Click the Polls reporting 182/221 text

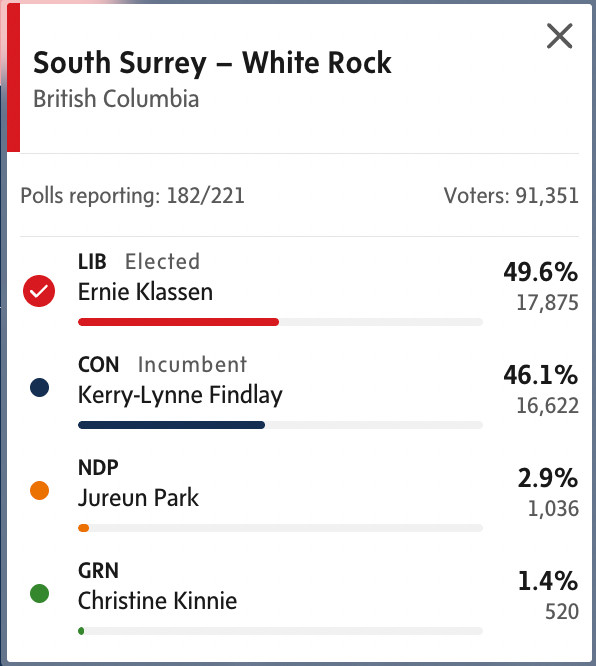point(133,196)
